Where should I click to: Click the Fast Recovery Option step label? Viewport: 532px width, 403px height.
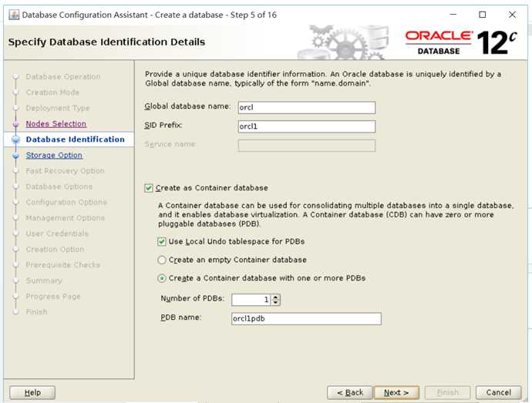pos(65,170)
